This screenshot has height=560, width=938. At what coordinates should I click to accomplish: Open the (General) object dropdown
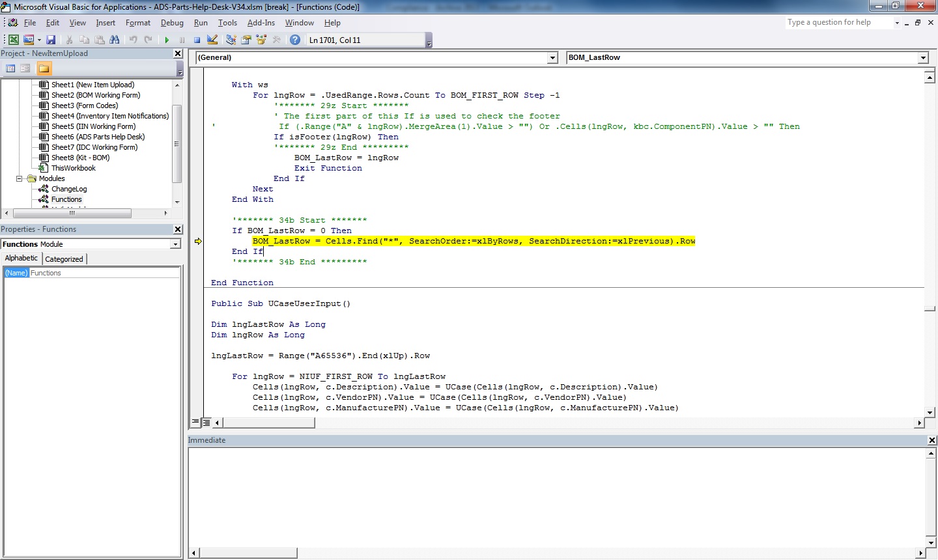[552, 57]
